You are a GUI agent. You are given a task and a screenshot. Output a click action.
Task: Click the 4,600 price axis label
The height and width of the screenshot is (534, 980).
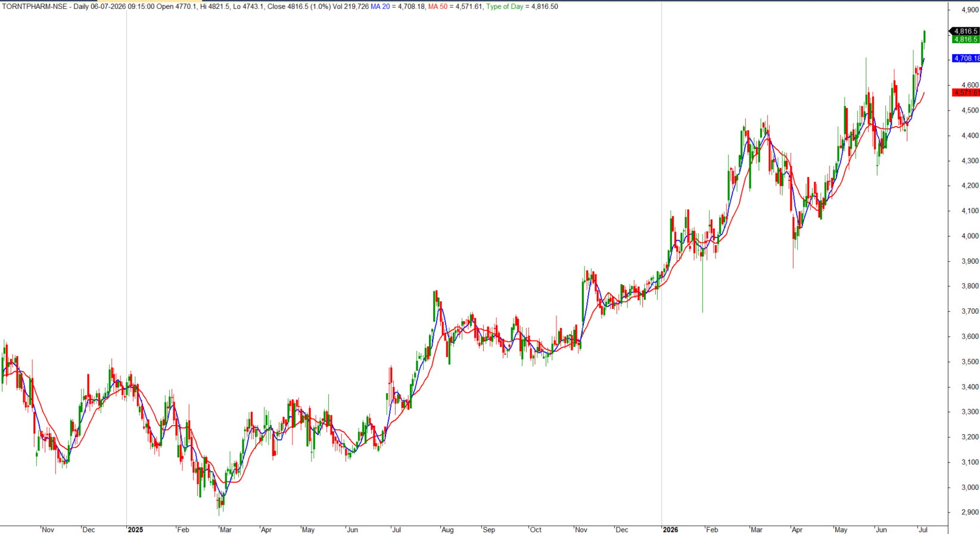click(x=970, y=85)
